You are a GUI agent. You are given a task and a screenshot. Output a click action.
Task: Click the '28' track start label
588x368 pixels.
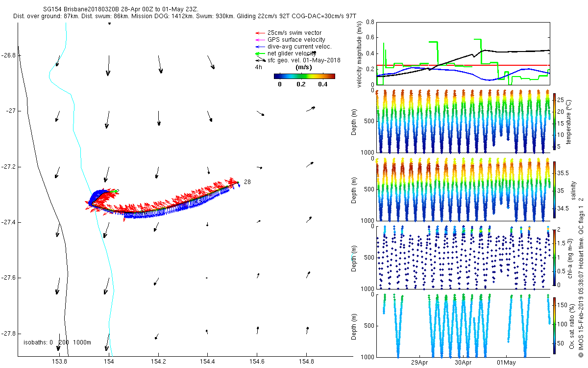coord(247,182)
